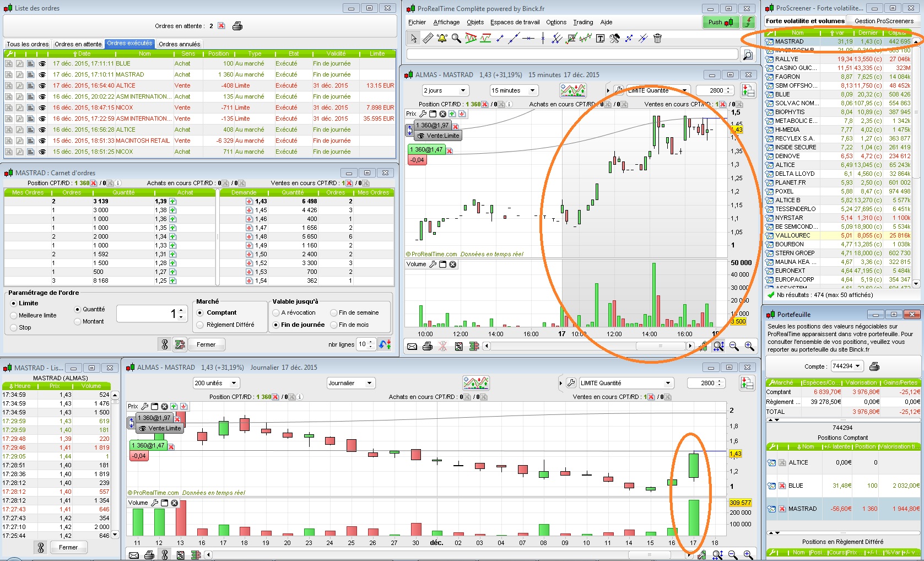Toggle eye icon for BLUE order row
The width and height of the screenshot is (924, 561).
tap(42, 63)
